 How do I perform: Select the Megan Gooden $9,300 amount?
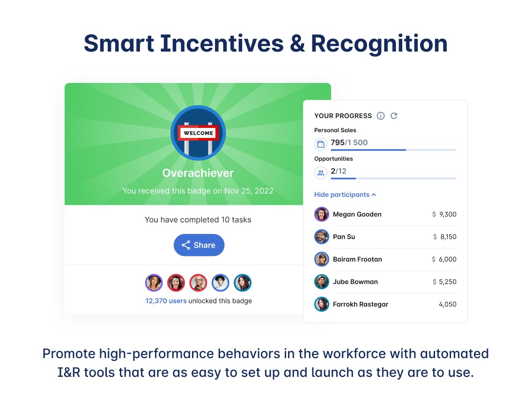444,214
